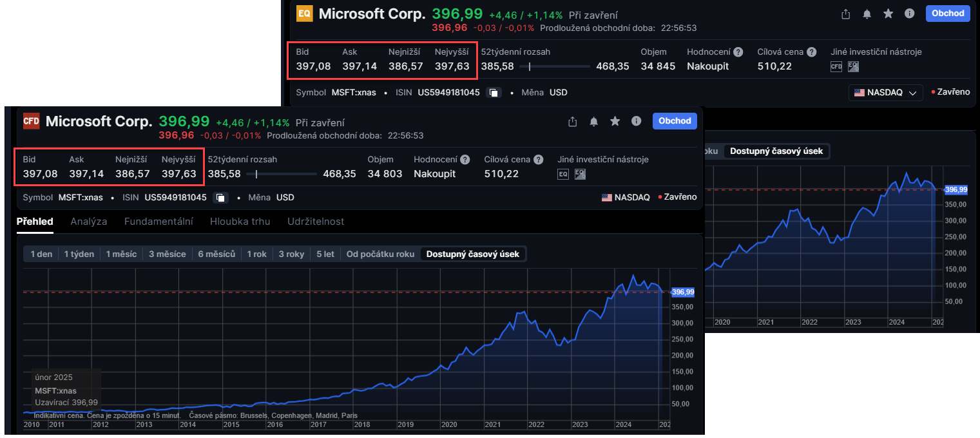
Task: Click the notification bell in the EQ window
Action: 867,14
